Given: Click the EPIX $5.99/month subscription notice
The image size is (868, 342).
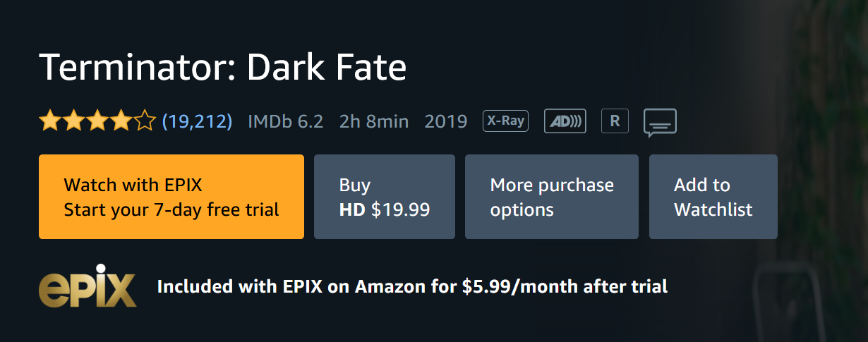Looking at the screenshot, I should click(412, 287).
